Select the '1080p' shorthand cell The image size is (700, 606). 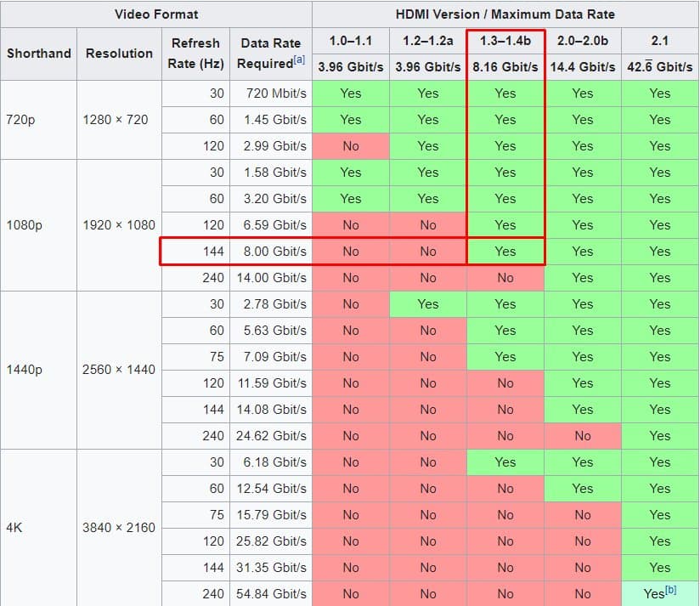point(39,225)
